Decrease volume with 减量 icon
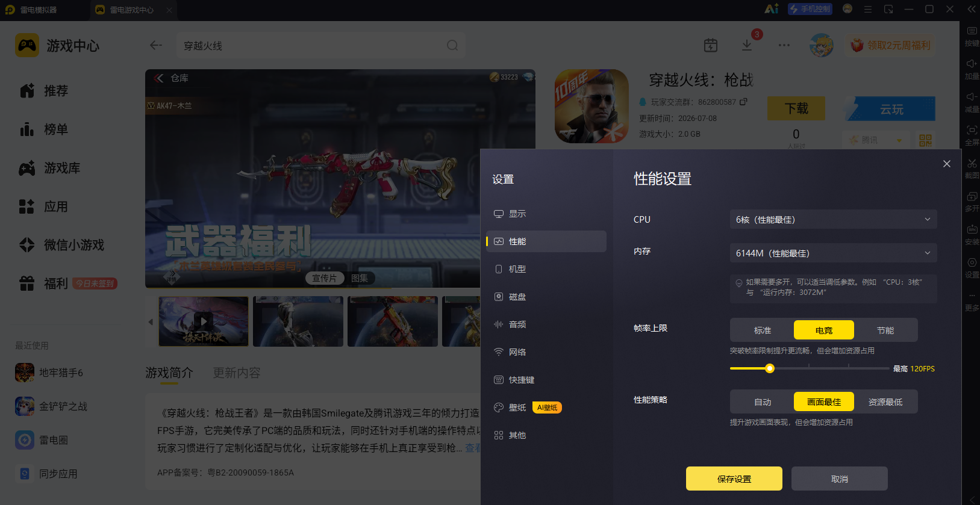The width and height of the screenshot is (980, 505). [972, 102]
